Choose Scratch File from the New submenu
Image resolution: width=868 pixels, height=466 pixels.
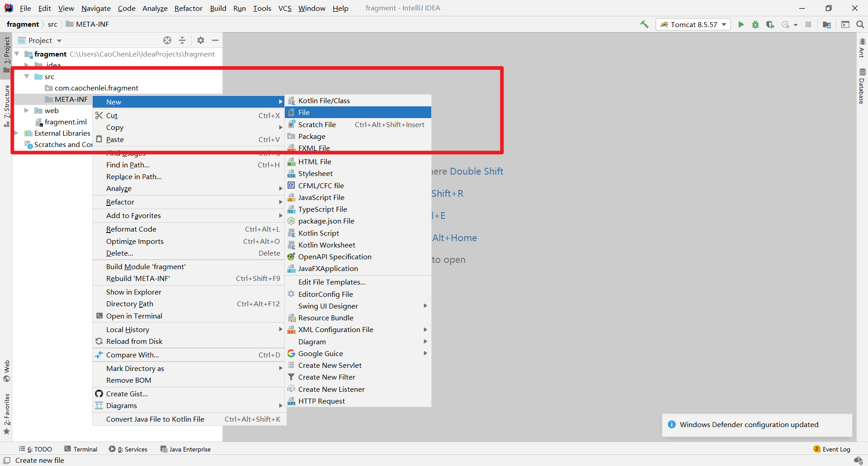tap(358, 124)
